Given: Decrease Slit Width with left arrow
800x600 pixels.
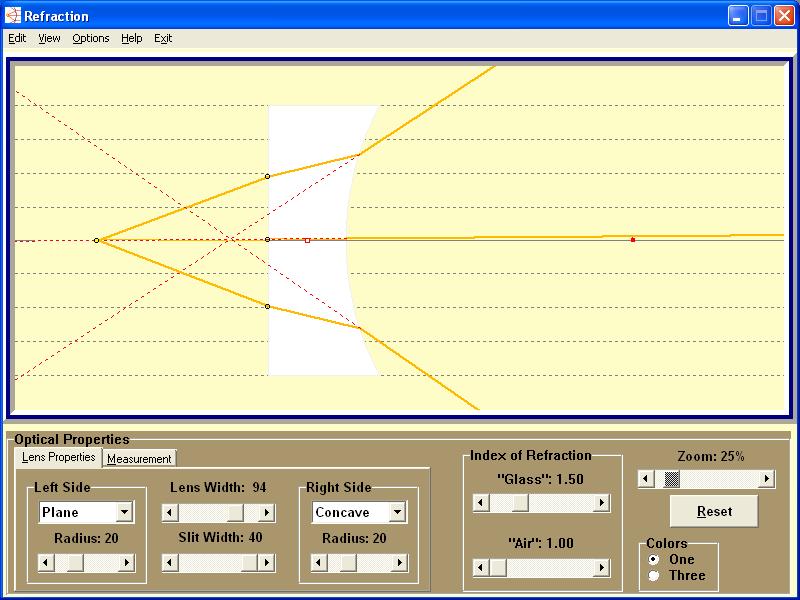Looking at the screenshot, I should [170, 563].
